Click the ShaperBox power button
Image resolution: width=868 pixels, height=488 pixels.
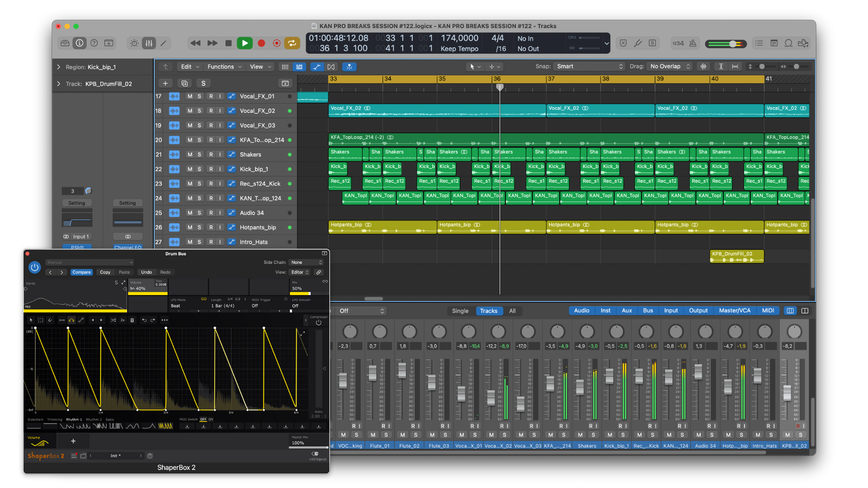[35, 267]
